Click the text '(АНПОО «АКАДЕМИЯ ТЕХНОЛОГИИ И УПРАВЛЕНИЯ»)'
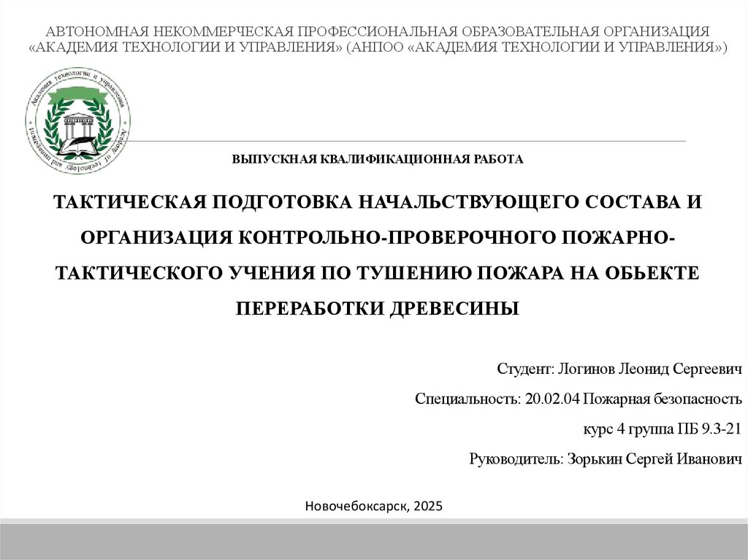 coord(537,47)
